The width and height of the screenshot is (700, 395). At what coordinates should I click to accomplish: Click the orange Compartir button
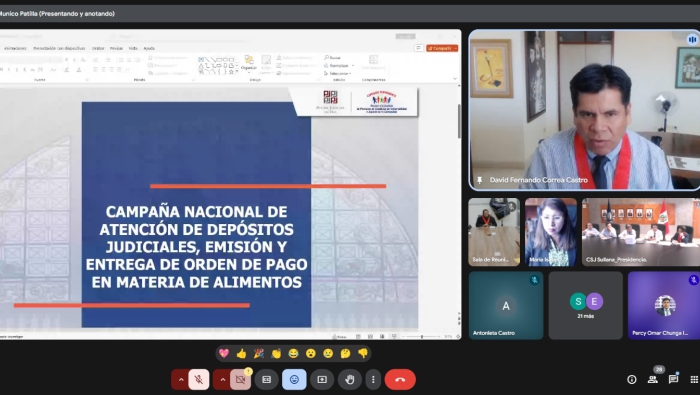point(442,48)
